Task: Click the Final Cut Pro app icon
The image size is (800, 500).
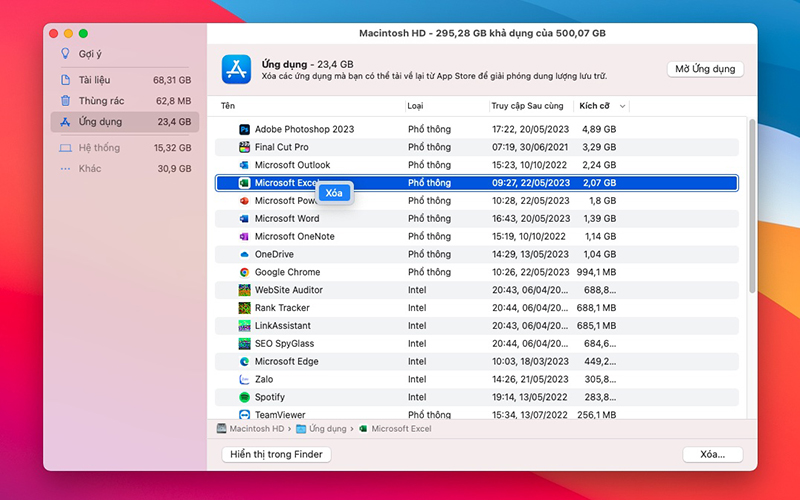Action: tap(244, 147)
